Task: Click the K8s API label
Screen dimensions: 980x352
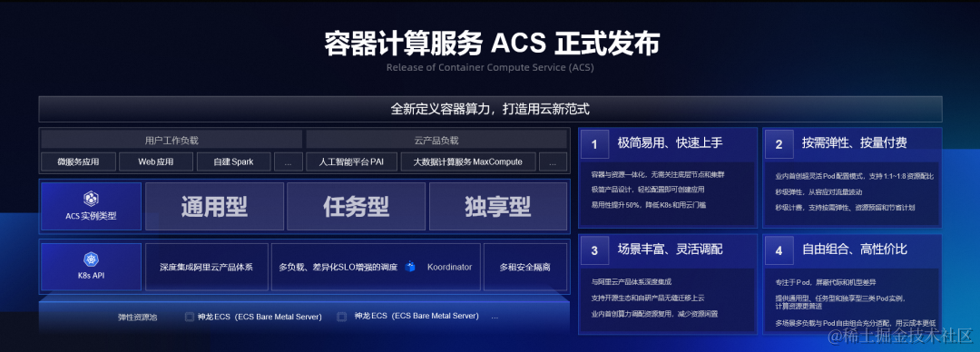Action: (91, 275)
